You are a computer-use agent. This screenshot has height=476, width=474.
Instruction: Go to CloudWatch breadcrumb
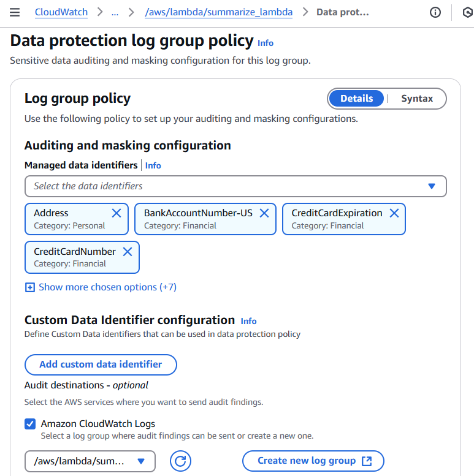[x=61, y=12]
